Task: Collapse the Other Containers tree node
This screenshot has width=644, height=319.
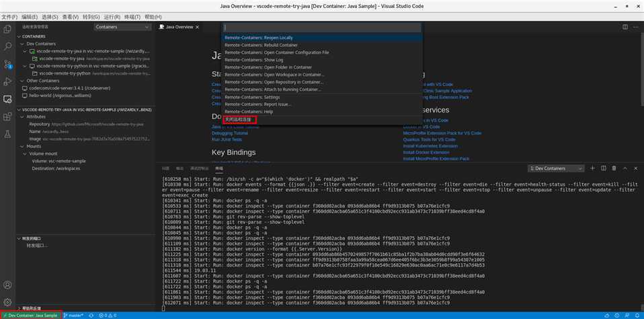Action: tap(85, 81)
